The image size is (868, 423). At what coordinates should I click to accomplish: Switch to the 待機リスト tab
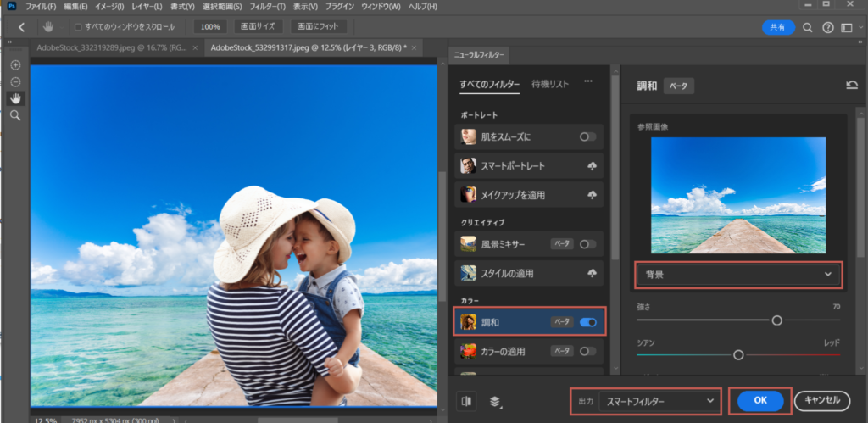click(550, 84)
